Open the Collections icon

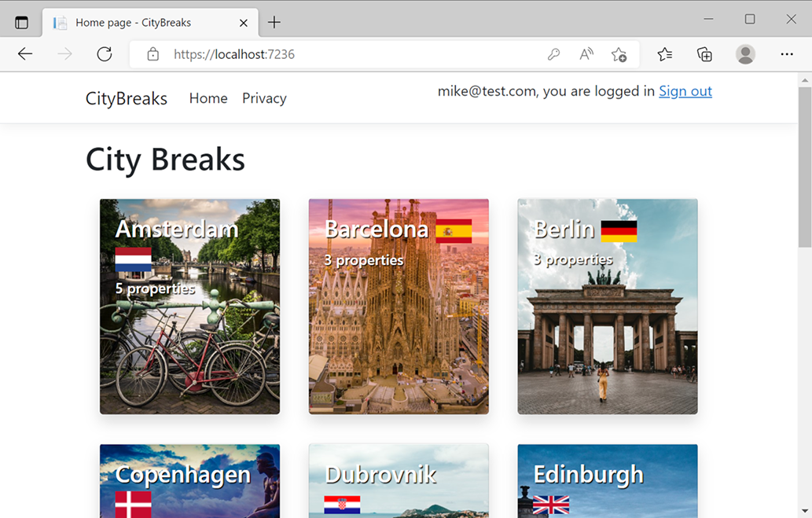click(x=704, y=54)
